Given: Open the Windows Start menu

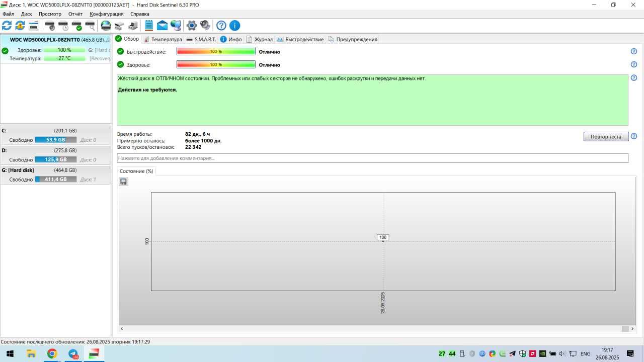Looking at the screenshot, I should pyautogui.click(x=10, y=354).
